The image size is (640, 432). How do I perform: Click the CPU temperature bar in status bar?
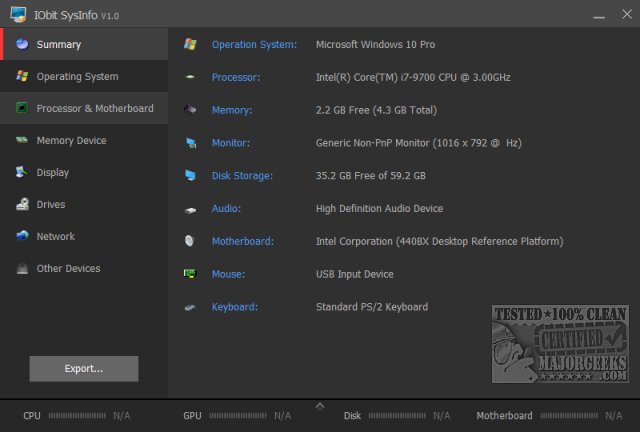pos(76,415)
